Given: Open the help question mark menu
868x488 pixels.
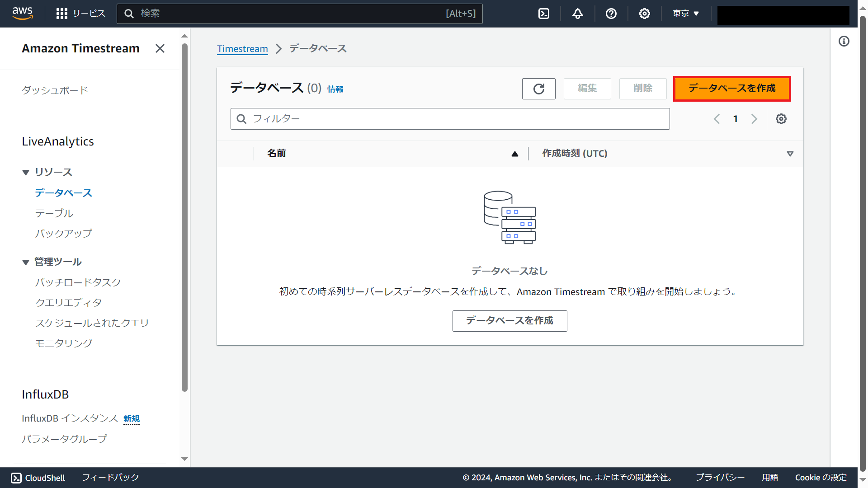Looking at the screenshot, I should click(x=611, y=14).
